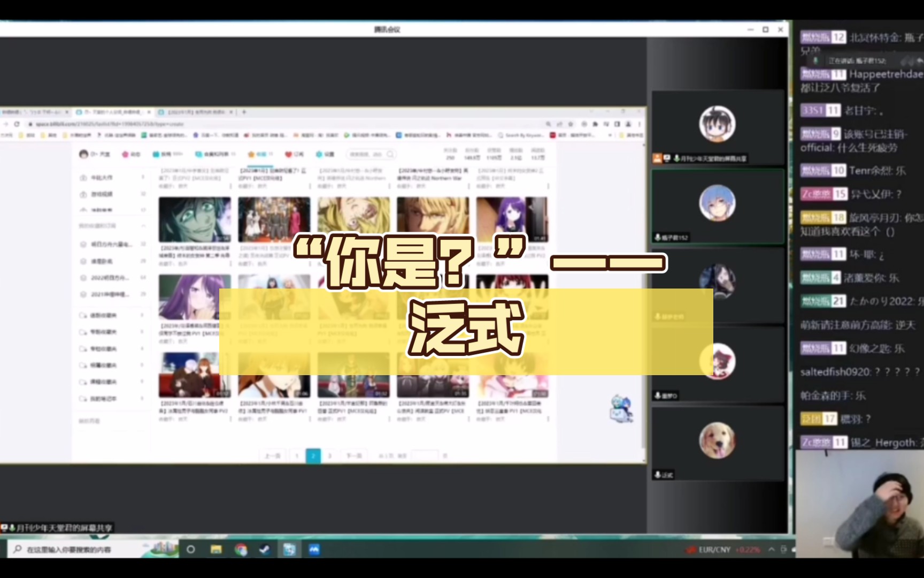The width and height of the screenshot is (924, 578).
Task: Open the browser three-dot menu
Action: pos(640,124)
